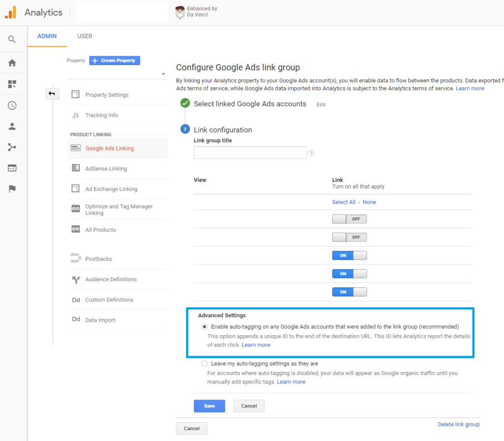This screenshot has width=504, height=441.
Task: Click Learn more under Leave auto-tagging settings
Action: coord(291,382)
